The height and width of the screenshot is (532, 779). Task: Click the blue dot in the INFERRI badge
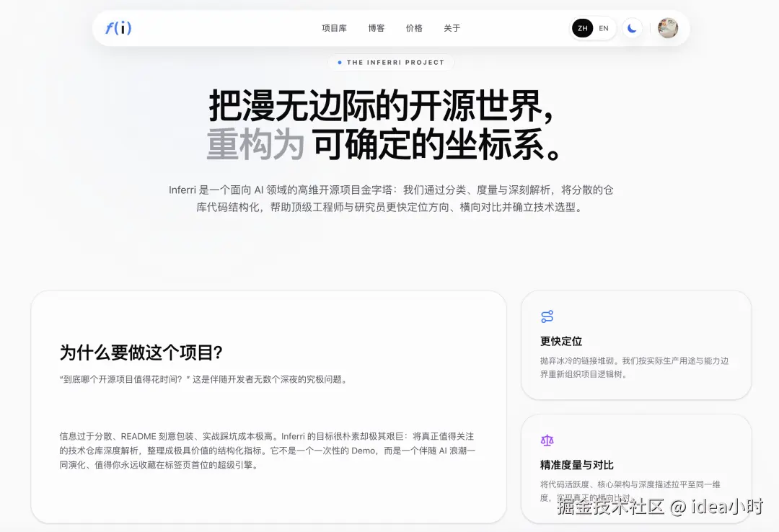339,63
